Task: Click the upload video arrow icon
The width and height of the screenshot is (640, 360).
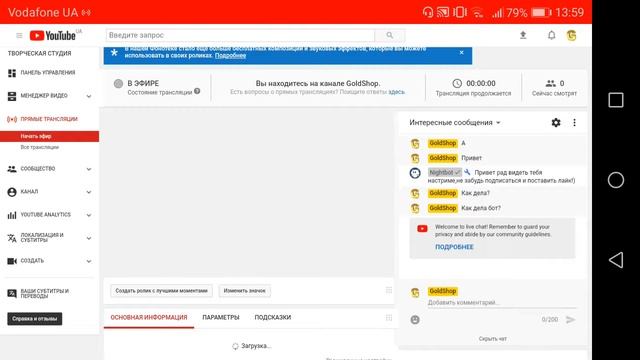Action: (523, 36)
